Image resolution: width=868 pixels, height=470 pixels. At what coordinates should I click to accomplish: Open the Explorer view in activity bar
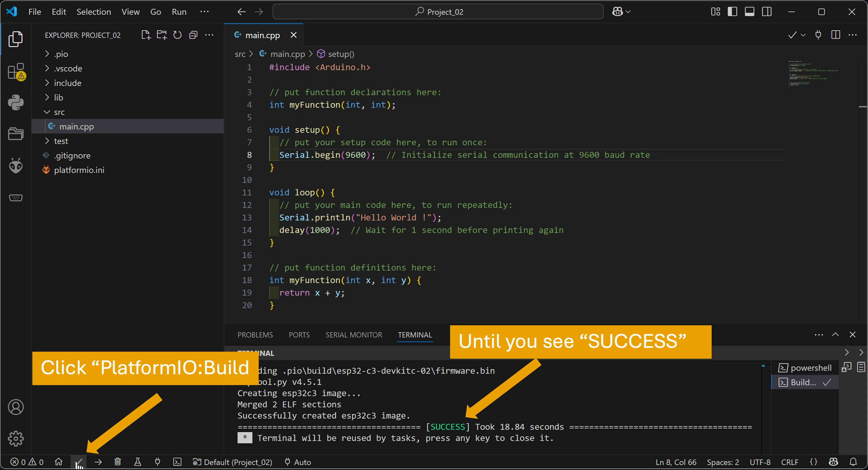coord(16,39)
